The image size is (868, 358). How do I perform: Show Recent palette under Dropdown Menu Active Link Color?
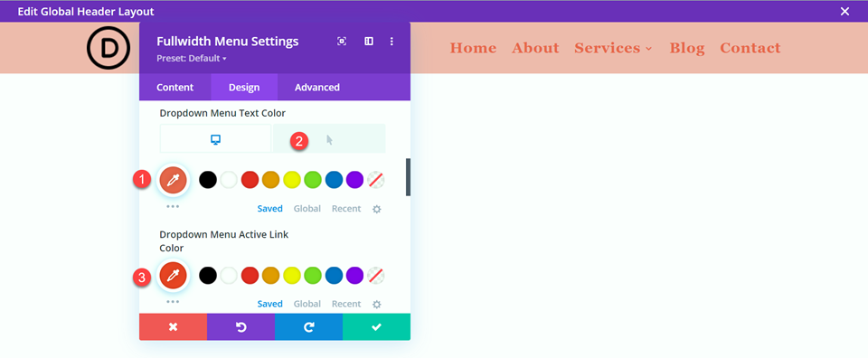click(x=346, y=304)
